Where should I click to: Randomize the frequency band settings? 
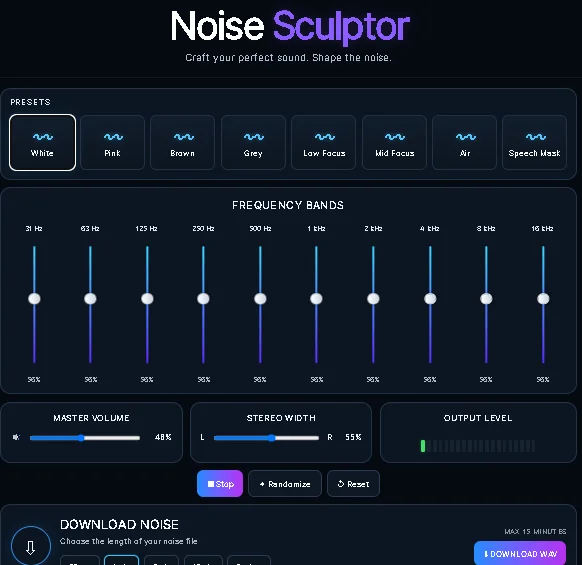click(285, 484)
